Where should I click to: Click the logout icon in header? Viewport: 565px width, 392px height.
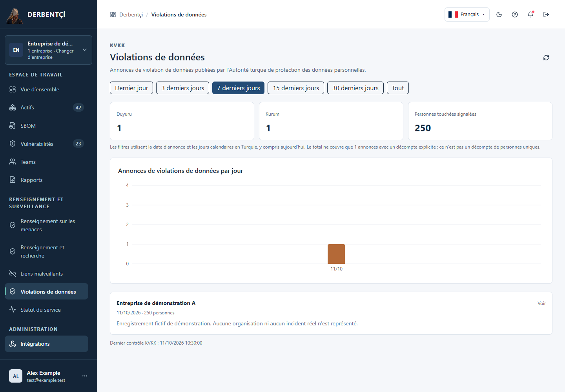[546, 15]
